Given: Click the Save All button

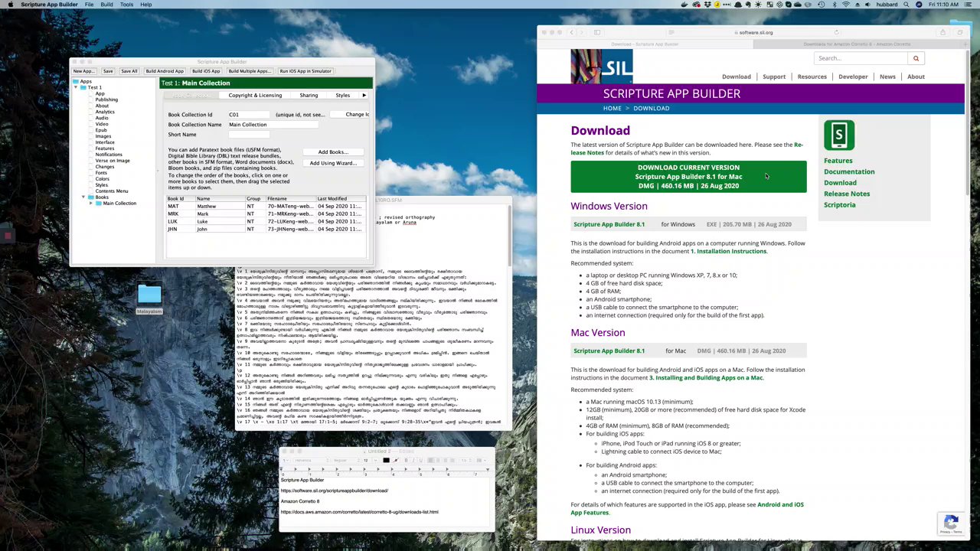Looking at the screenshot, I should click(129, 71).
